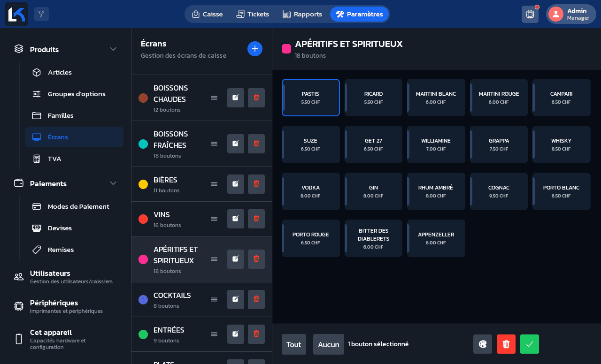The image size is (601, 364).
Task: Delete the BOISSONS FRAÎCHES screen
Action: (x=256, y=144)
